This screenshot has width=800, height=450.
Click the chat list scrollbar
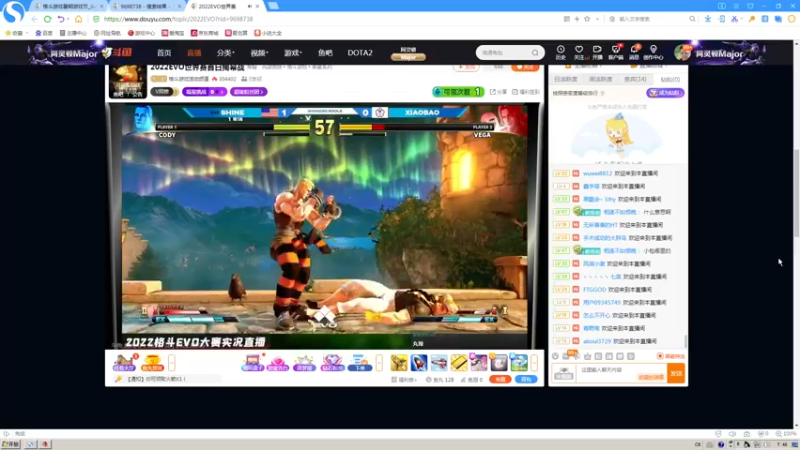[x=685, y=341]
